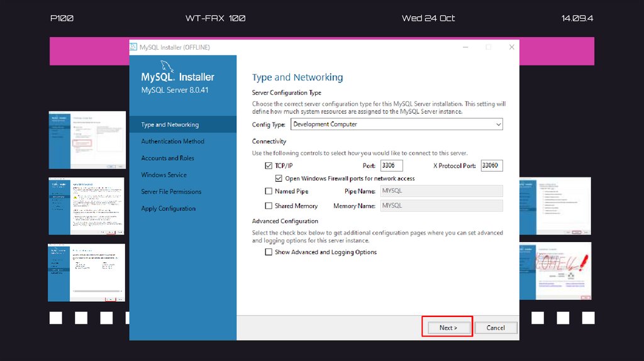Click the X Protocol Port field
Screen dimensions: 644x361
tap(492, 165)
